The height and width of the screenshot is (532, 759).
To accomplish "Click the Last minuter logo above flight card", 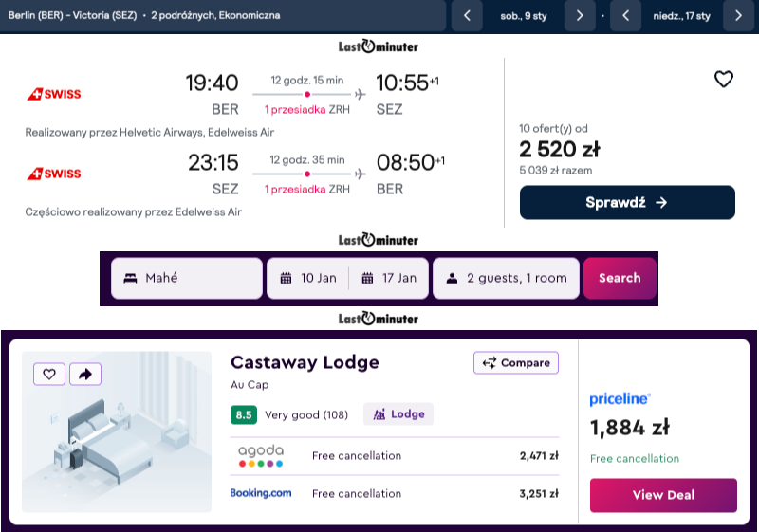I will pyautogui.click(x=378, y=46).
